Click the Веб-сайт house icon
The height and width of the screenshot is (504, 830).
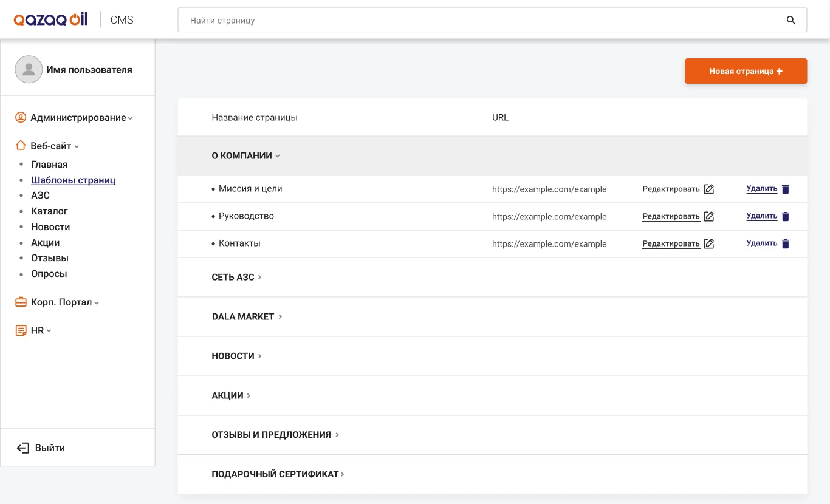21,146
